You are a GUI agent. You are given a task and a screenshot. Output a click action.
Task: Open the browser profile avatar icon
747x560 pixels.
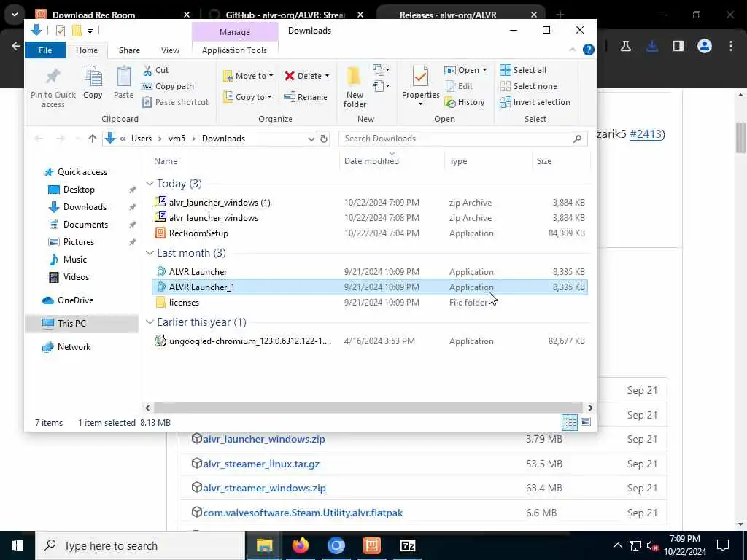pos(704,46)
